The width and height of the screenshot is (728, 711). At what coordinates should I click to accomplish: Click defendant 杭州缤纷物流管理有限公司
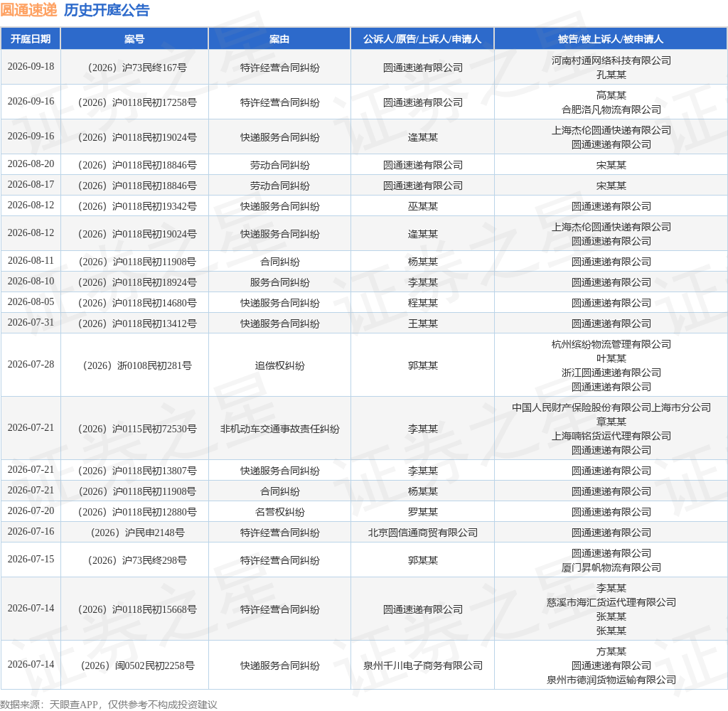pyautogui.click(x=611, y=344)
